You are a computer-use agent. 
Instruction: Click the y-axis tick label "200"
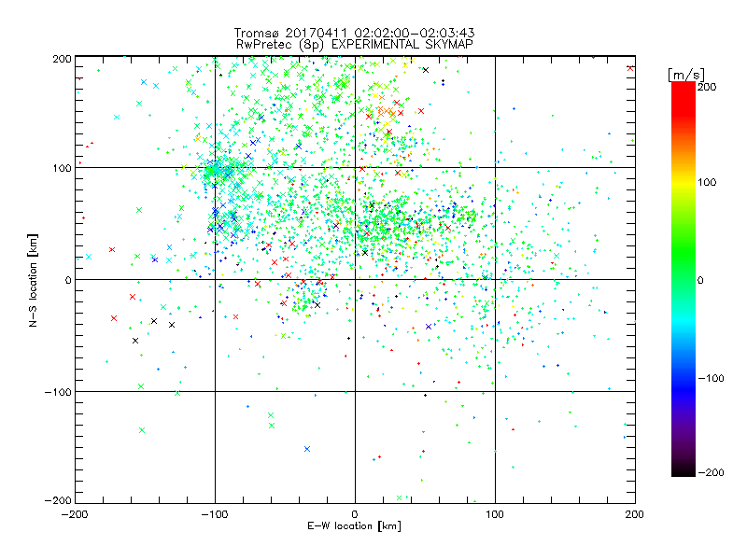pos(62,59)
